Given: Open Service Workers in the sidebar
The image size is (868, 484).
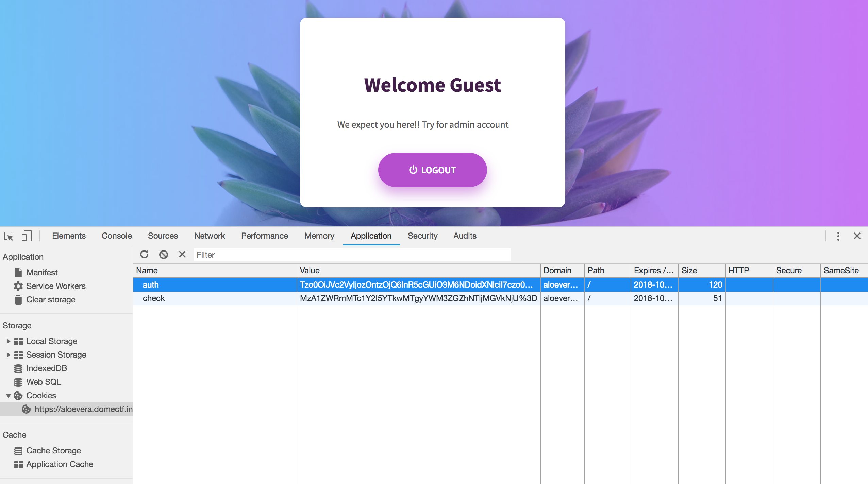Looking at the screenshot, I should click(x=56, y=286).
